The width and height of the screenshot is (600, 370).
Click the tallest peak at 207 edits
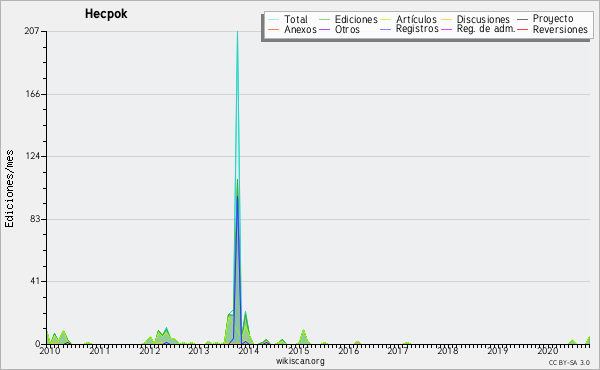(237, 32)
